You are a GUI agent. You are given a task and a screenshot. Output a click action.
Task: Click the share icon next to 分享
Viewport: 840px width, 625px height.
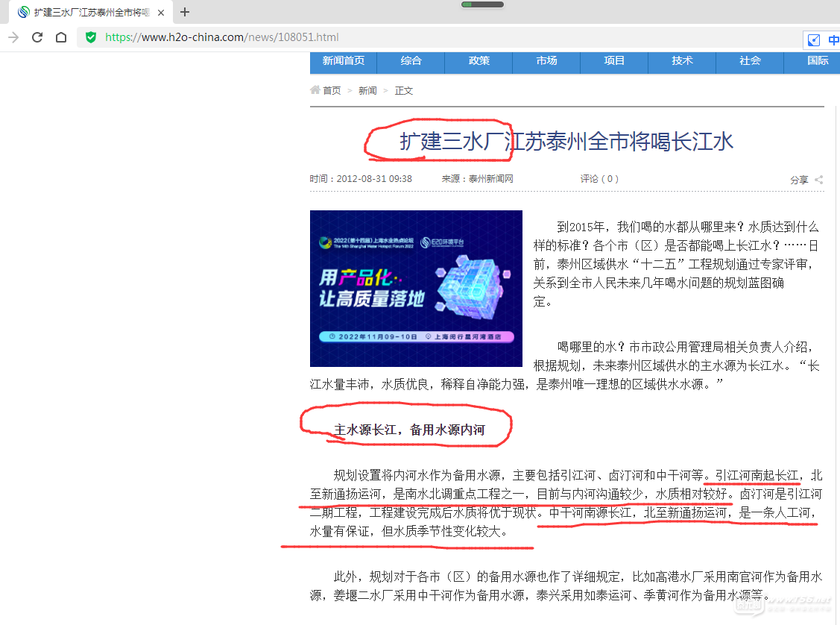pos(818,180)
